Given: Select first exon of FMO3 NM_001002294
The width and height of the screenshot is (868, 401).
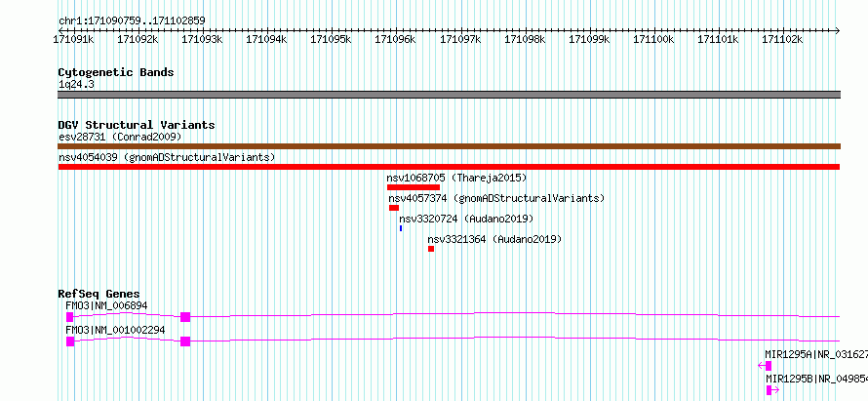Looking at the screenshot, I should point(70,341).
